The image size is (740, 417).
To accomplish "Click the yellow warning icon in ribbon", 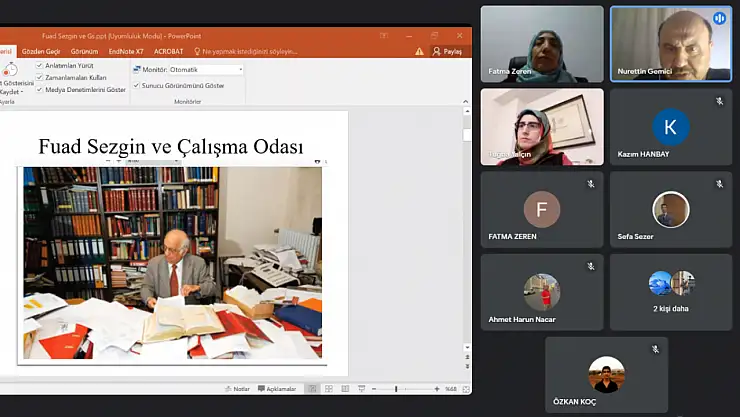I will pyautogui.click(x=419, y=51).
